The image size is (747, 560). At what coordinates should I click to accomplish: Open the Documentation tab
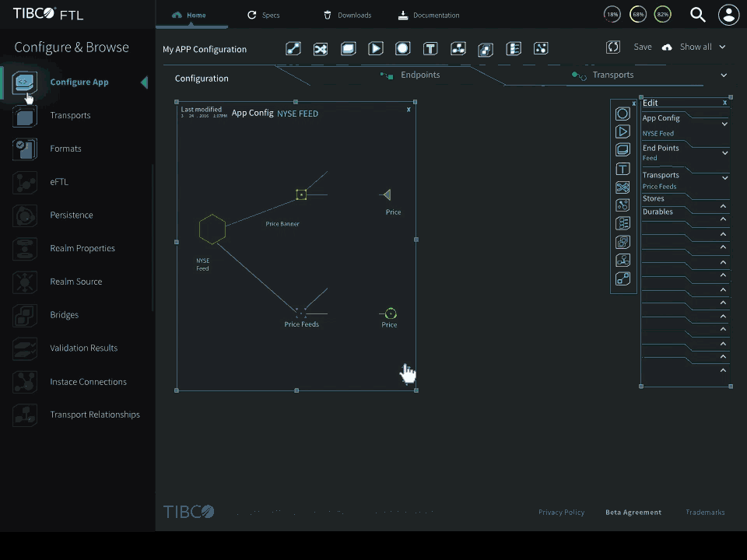point(429,16)
